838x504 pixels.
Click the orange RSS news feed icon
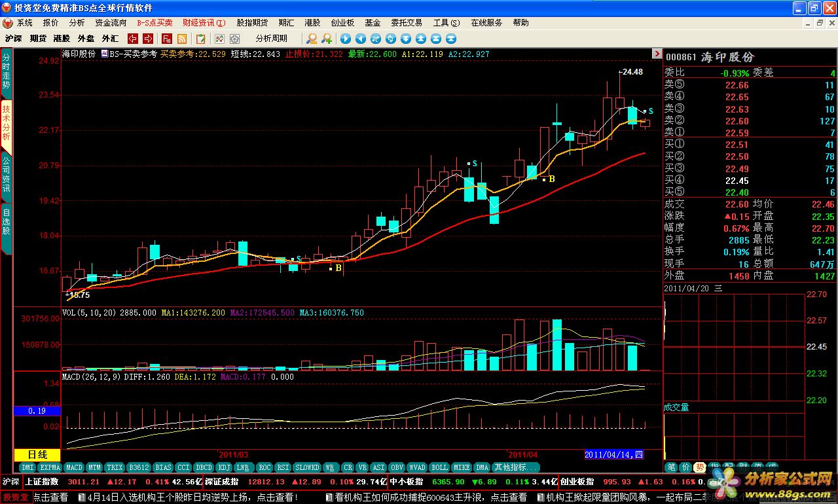[182, 39]
